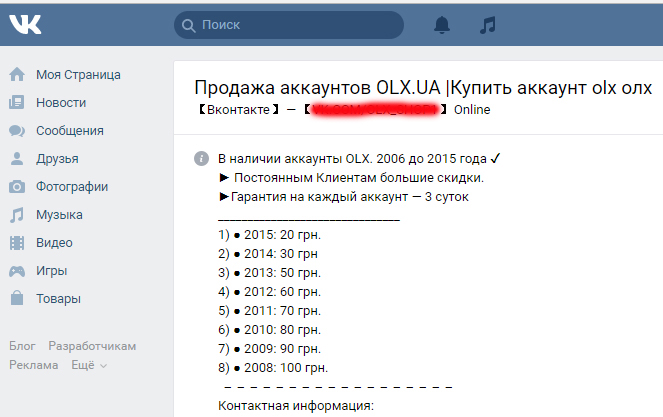Open the Реклама footer link
This screenshot has height=417, width=663.
tap(34, 365)
